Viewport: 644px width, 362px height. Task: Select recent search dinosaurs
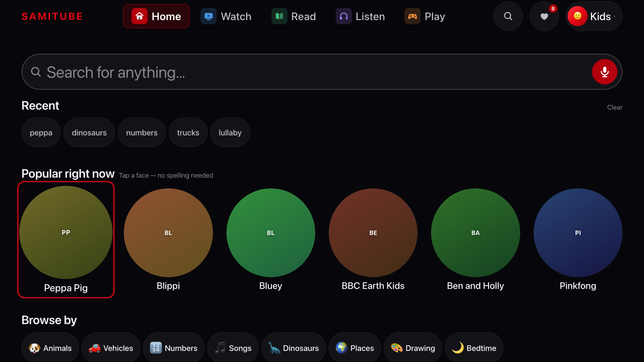[x=89, y=132]
